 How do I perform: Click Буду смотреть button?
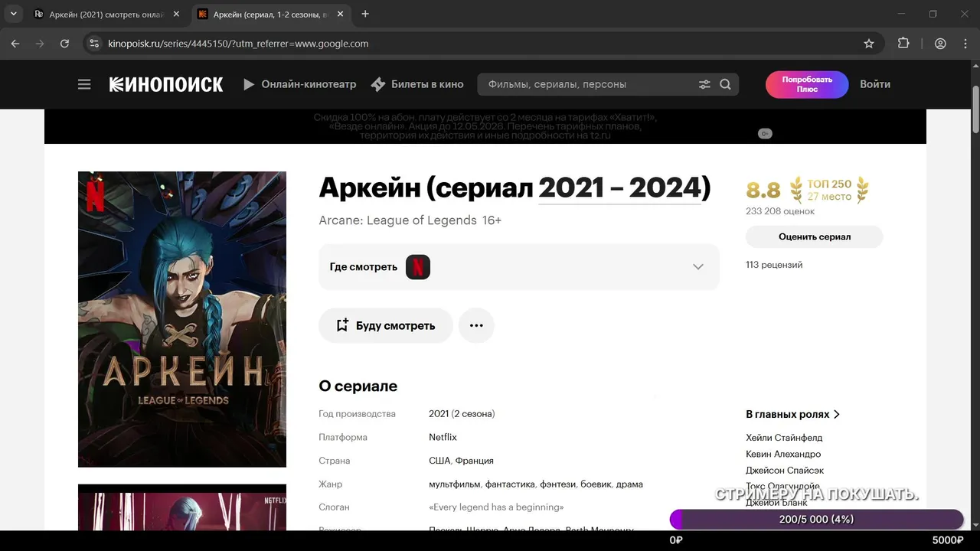click(386, 325)
